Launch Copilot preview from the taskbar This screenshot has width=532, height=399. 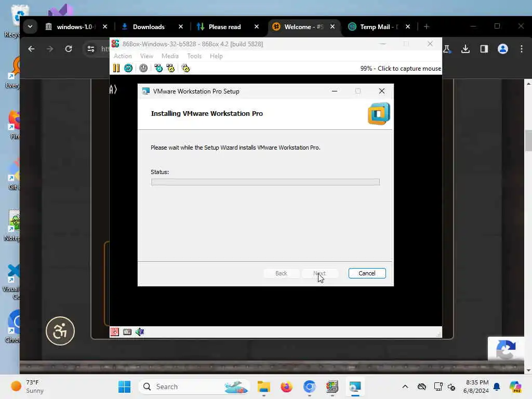point(515,387)
